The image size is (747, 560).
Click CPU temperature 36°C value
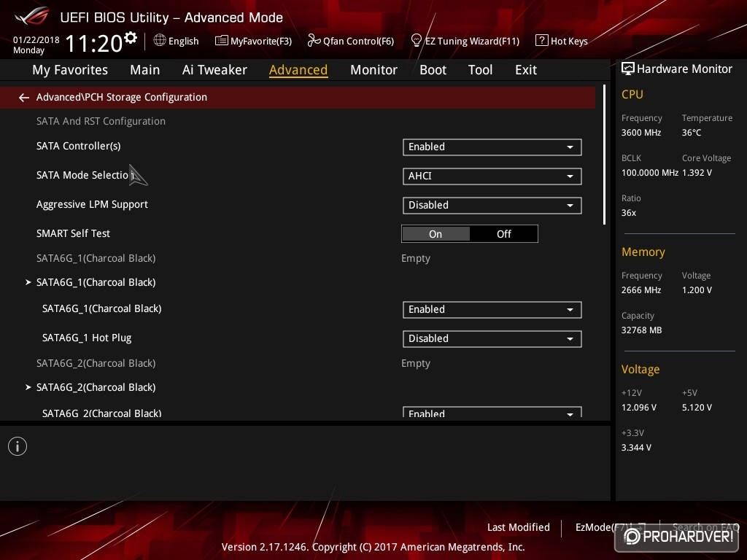[692, 133]
